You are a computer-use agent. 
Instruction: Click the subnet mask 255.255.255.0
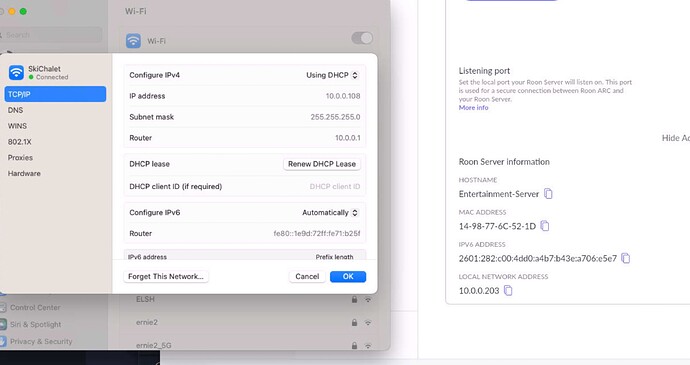(335, 117)
